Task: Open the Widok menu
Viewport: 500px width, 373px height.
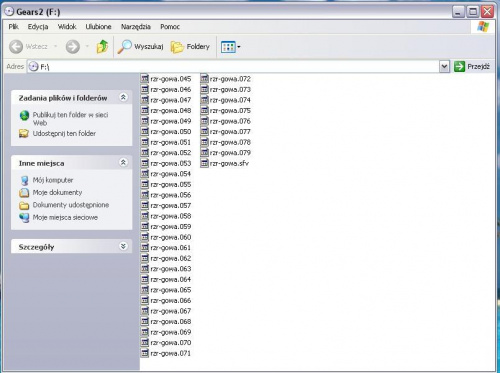Action: (x=67, y=27)
